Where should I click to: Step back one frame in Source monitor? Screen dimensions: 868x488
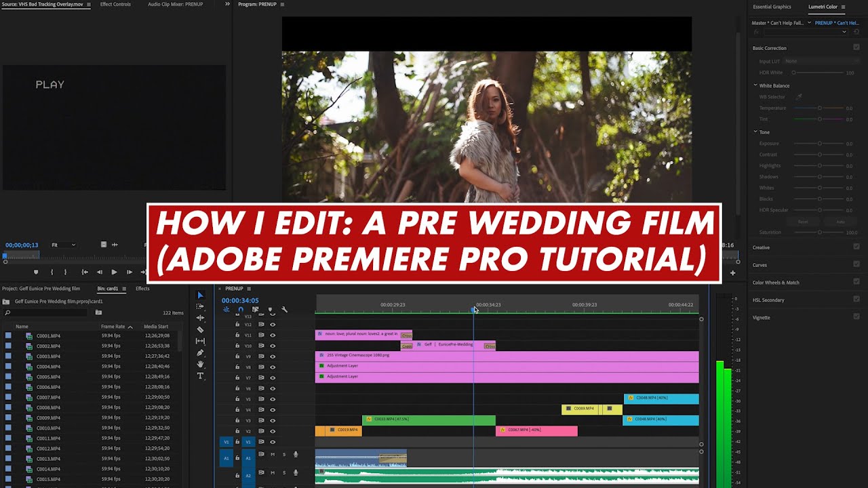coord(99,272)
